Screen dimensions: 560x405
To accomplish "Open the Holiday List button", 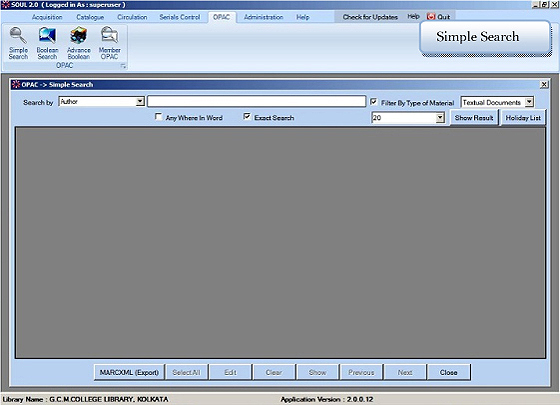I will click(x=523, y=118).
